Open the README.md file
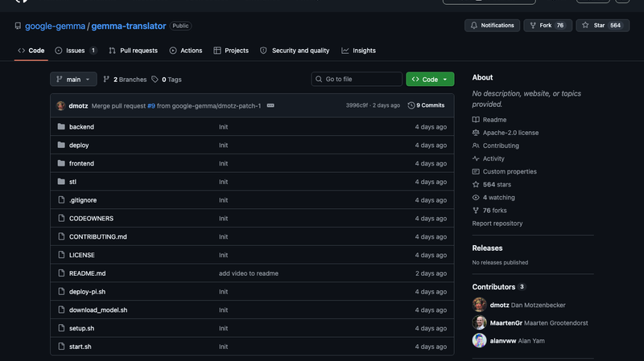 pyautogui.click(x=88, y=273)
